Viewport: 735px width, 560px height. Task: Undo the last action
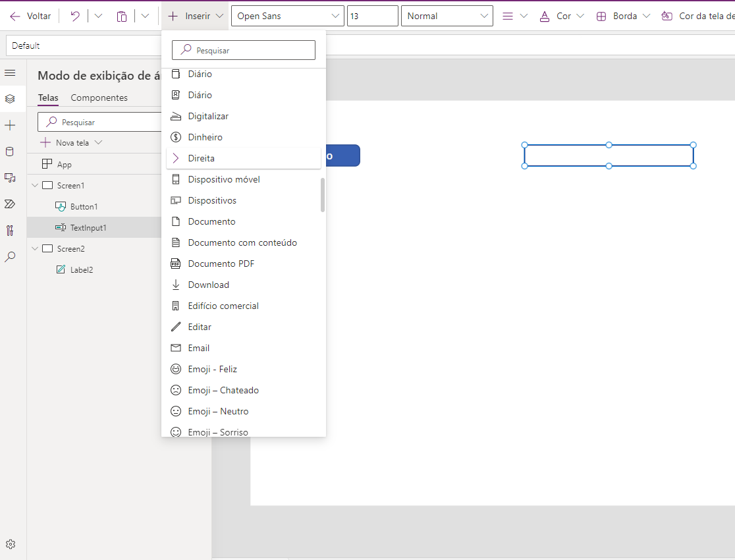[x=75, y=16]
